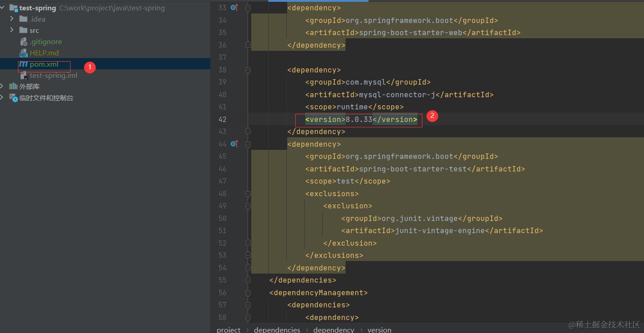Click the 'project' breadcrumb

[x=228, y=329]
